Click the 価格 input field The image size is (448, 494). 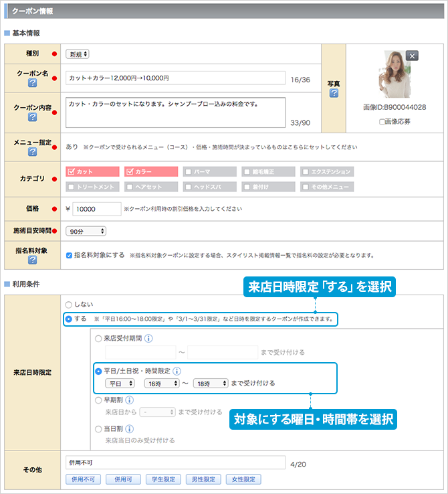click(96, 209)
